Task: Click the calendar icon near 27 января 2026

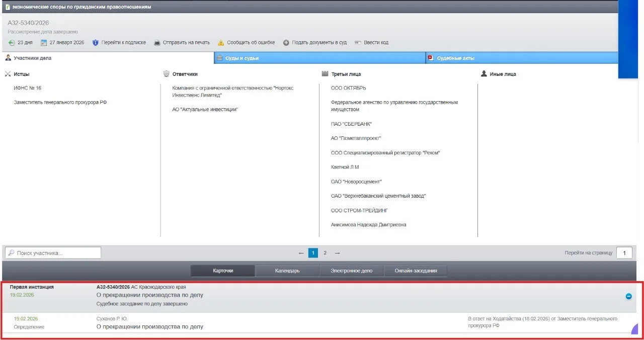Action: 44,43
